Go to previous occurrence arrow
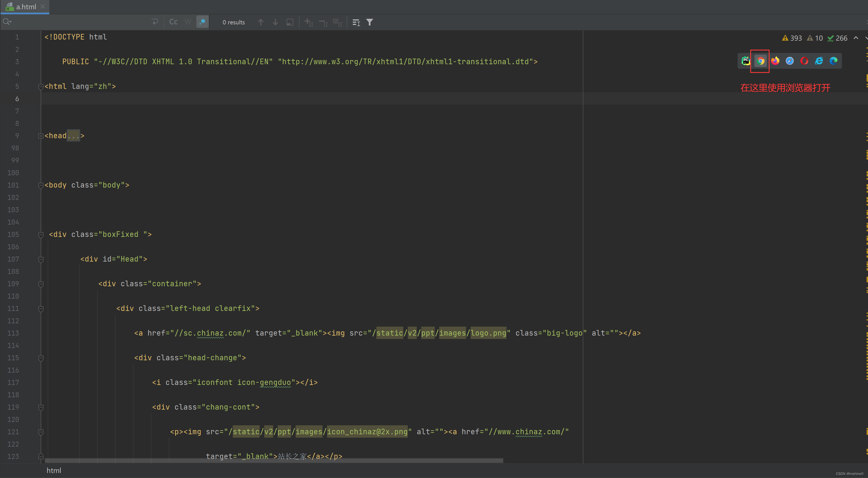 coord(261,22)
